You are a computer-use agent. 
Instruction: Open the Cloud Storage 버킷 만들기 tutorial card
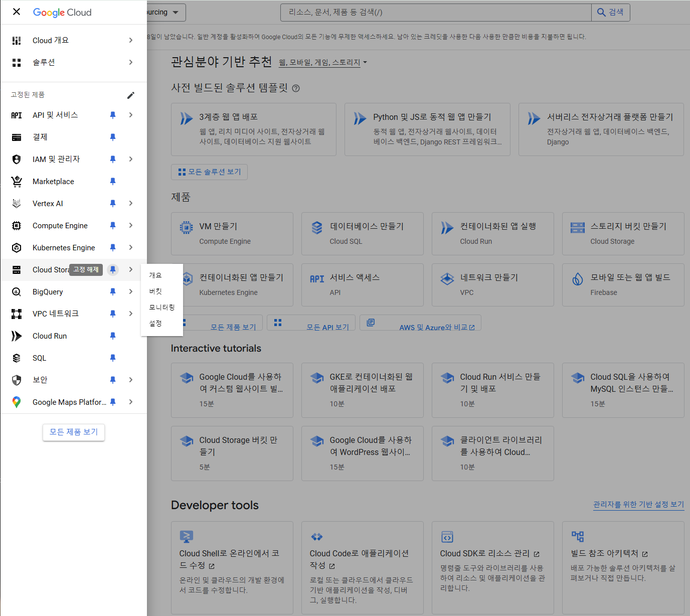click(x=232, y=453)
